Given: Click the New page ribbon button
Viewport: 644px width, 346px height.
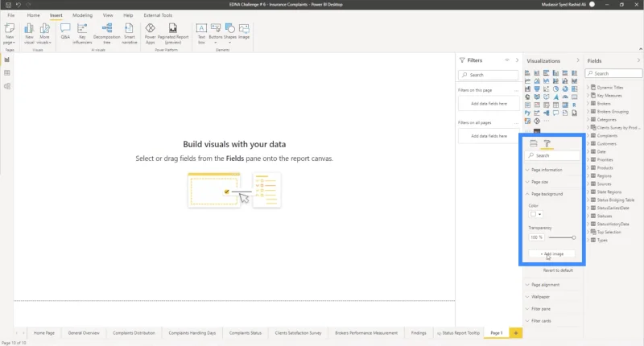Looking at the screenshot, I should (x=9, y=34).
